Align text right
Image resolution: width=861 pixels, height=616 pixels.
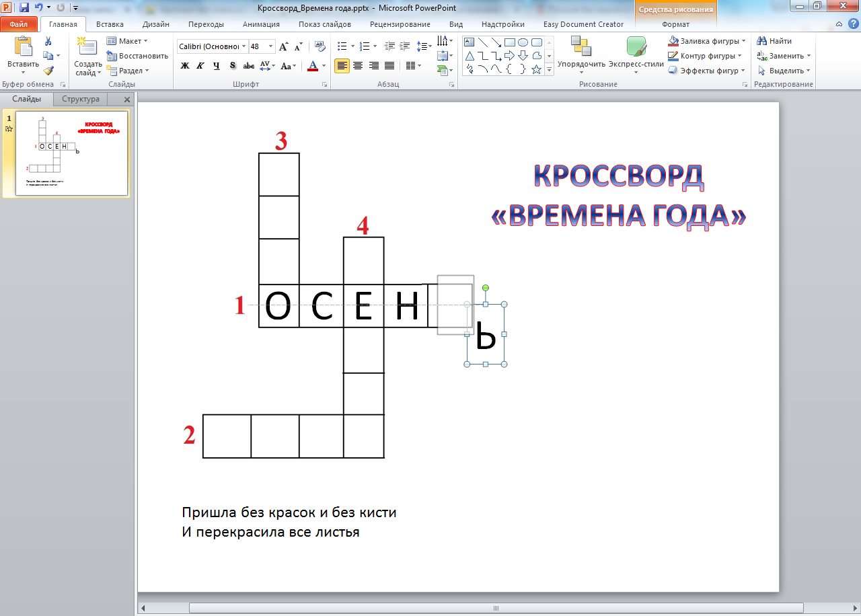[373, 66]
